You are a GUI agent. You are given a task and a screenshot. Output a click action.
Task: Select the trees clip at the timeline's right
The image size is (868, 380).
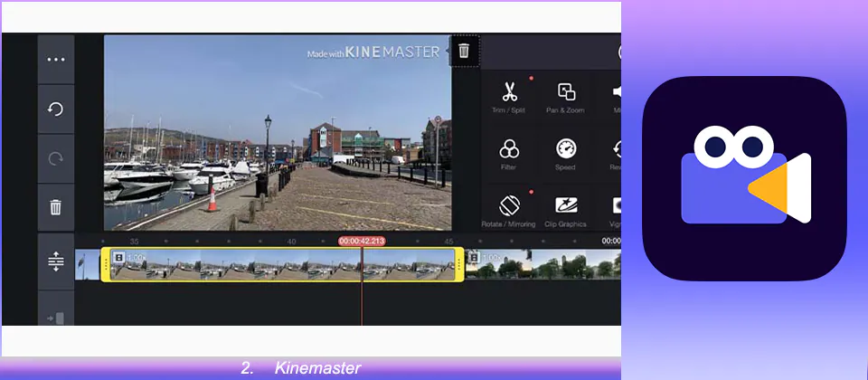[543, 264]
